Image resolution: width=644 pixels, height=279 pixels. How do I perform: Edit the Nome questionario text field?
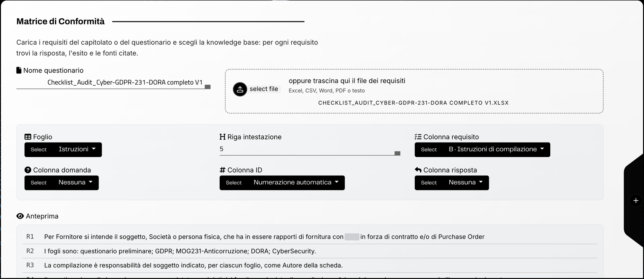tap(113, 82)
